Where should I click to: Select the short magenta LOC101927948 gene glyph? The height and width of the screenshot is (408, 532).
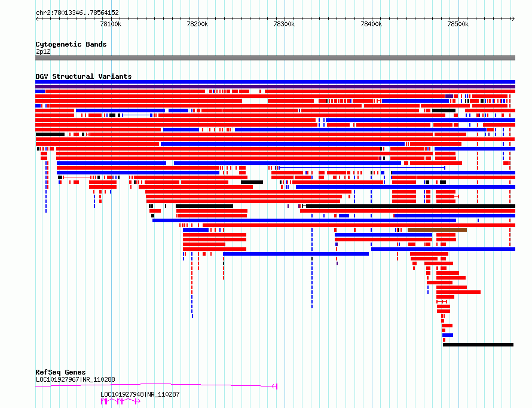click(121, 401)
